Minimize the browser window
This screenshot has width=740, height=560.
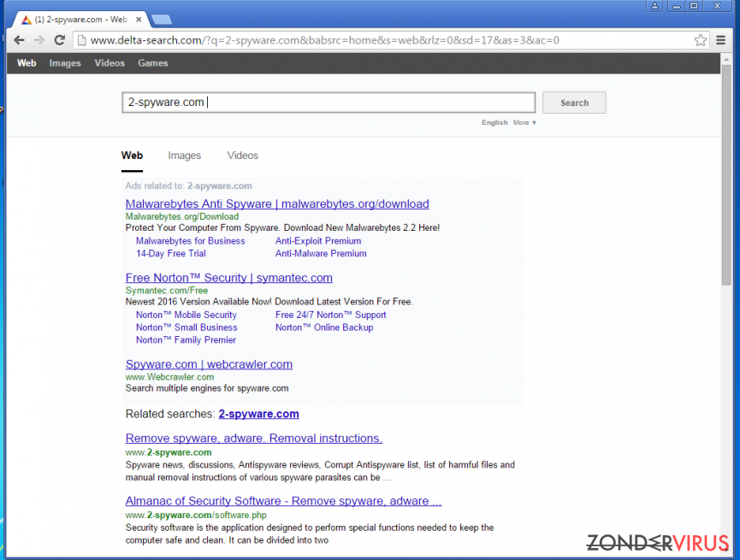pos(677,6)
